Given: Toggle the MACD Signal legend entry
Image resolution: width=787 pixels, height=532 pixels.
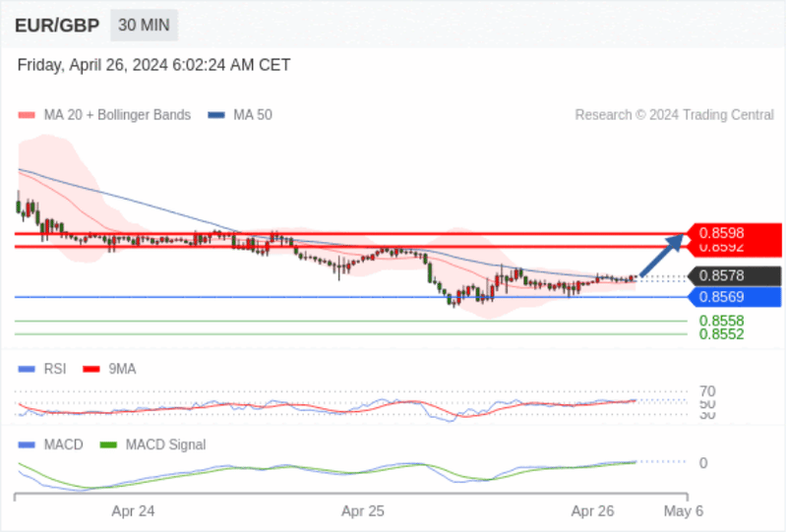Looking at the screenshot, I should point(153,444).
